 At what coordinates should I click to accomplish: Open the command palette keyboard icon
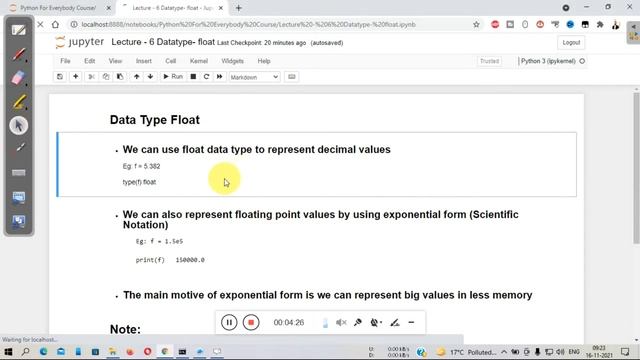[x=291, y=77]
